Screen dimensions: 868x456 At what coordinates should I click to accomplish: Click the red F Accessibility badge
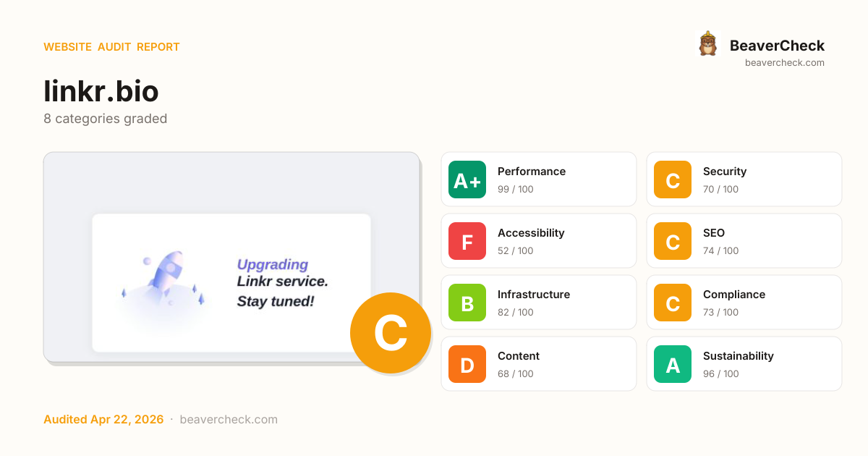(467, 241)
